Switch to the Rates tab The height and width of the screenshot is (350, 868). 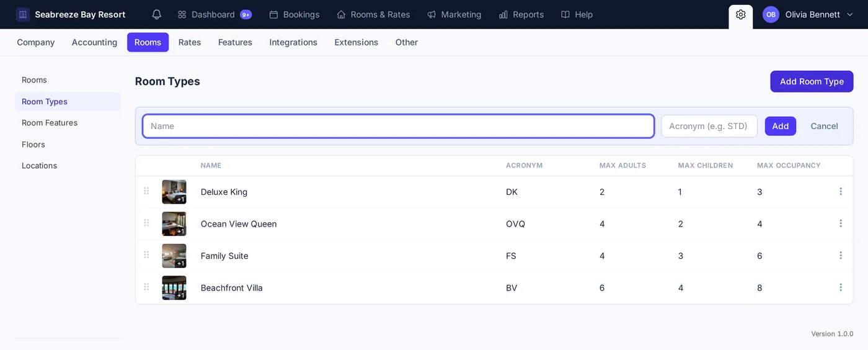[x=190, y=42]
